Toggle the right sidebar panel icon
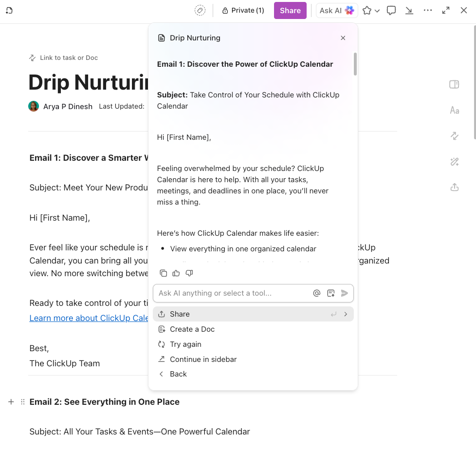The image size is (476, 453). click(x=454, y=84)
